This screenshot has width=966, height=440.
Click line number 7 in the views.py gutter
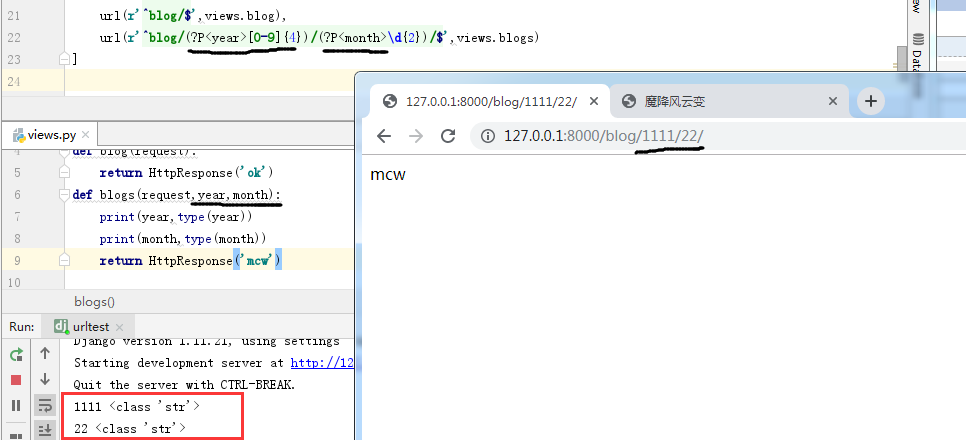click(x=16, y=217)
